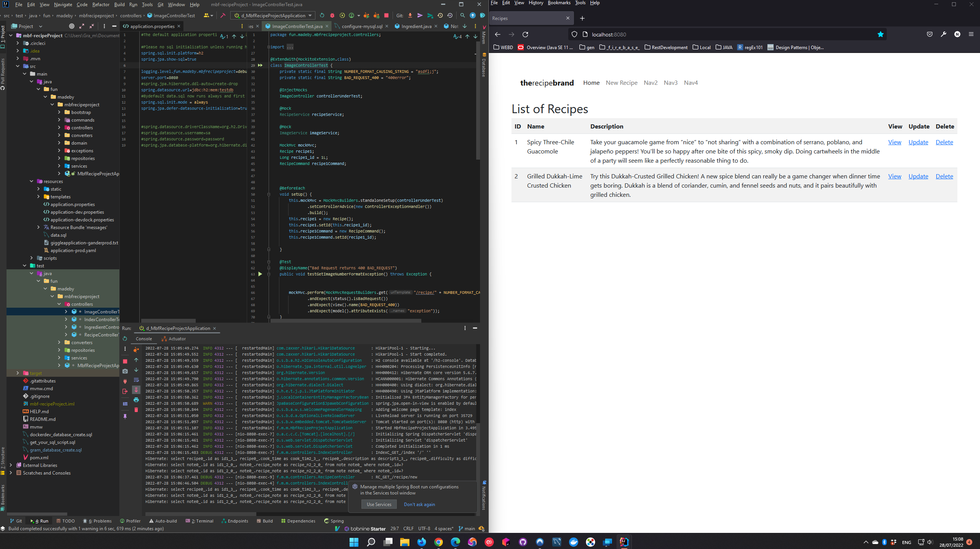Click the camera dump threads icon

125,371
